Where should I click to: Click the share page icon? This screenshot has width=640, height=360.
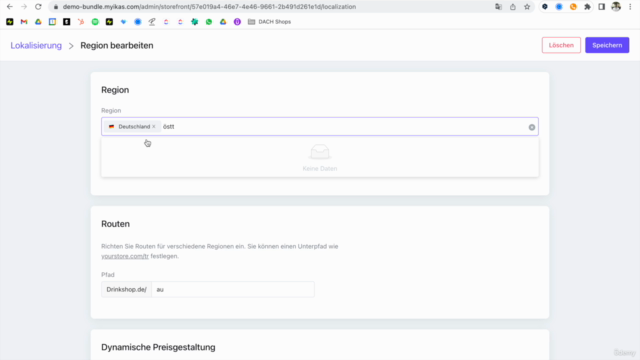click(513, 7)
